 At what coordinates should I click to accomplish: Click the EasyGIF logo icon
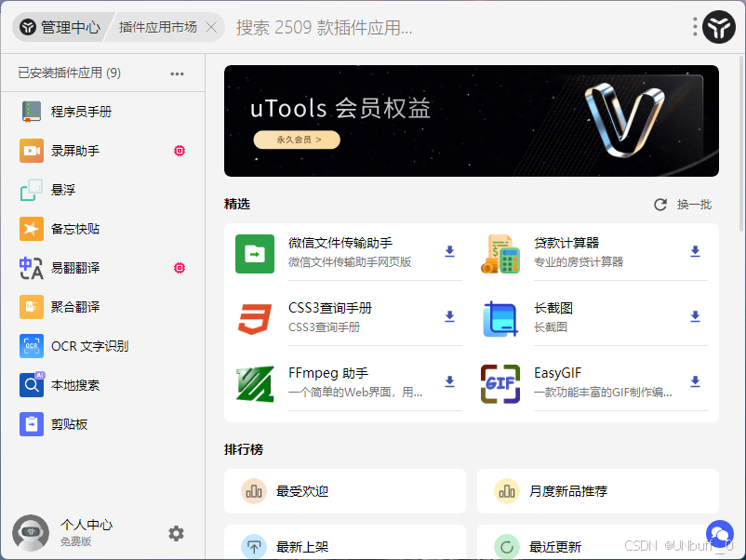pyautogui.click(x=500, y=384)
